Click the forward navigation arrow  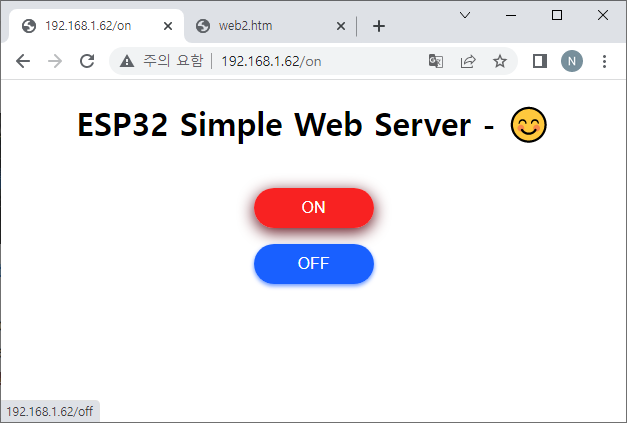click(x=55, y=61)
